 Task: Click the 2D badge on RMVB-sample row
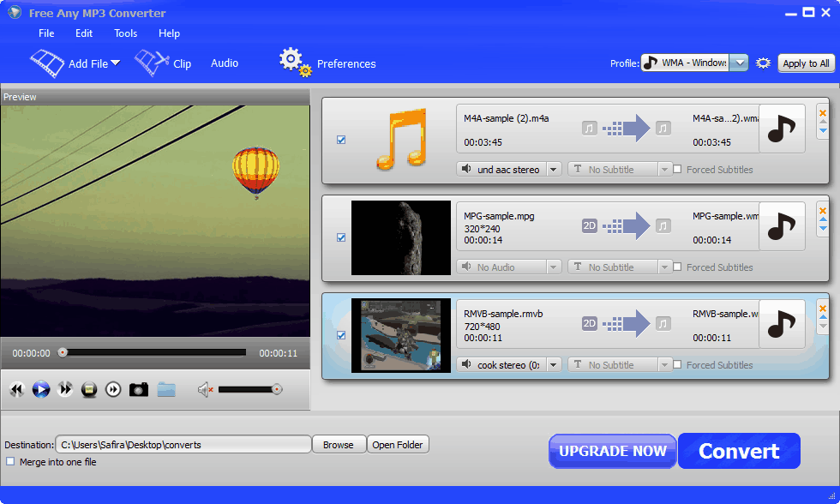point(590,323)
